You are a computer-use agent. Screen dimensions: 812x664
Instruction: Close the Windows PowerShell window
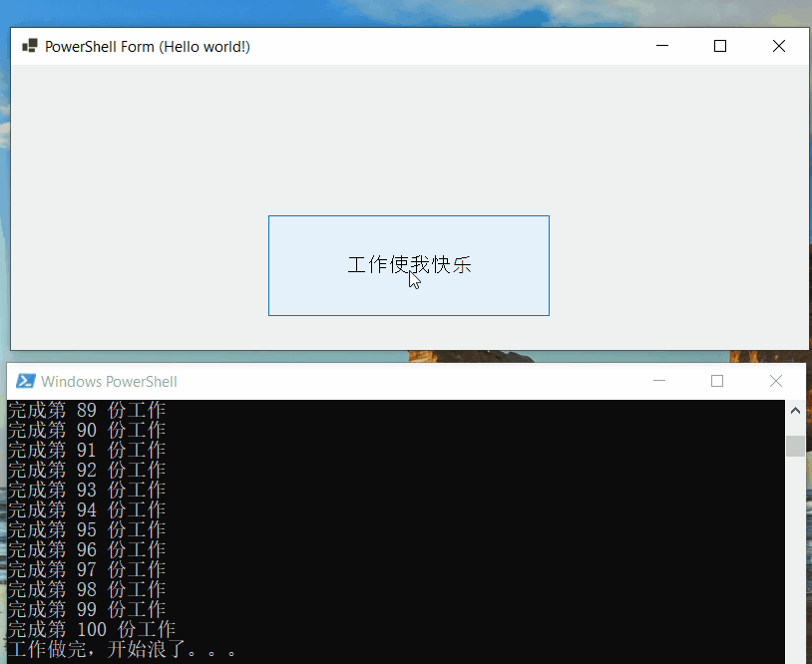click(776, 381)
